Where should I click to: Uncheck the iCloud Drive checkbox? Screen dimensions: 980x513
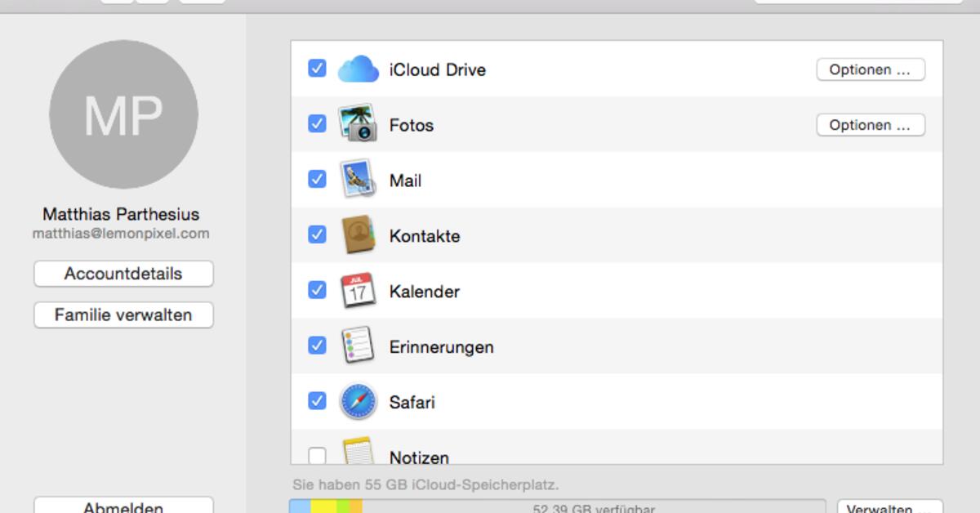317,69
